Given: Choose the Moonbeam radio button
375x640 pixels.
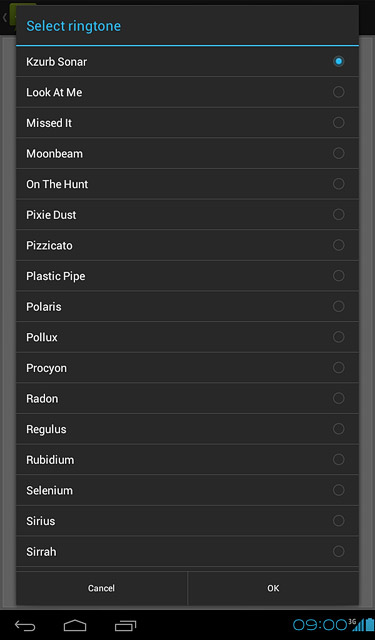Looking at the screenshot, I should pyautogui.click(x=338, y=153).
